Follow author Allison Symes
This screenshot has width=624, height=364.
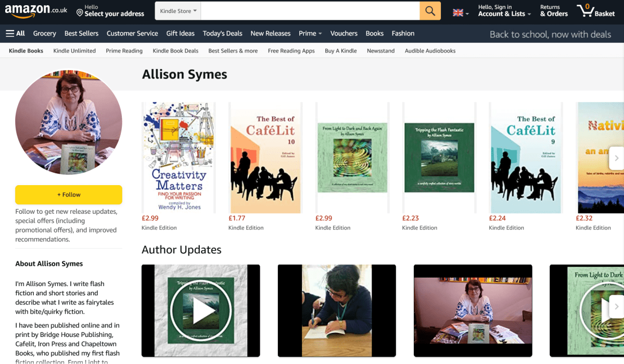pos(69,194)
